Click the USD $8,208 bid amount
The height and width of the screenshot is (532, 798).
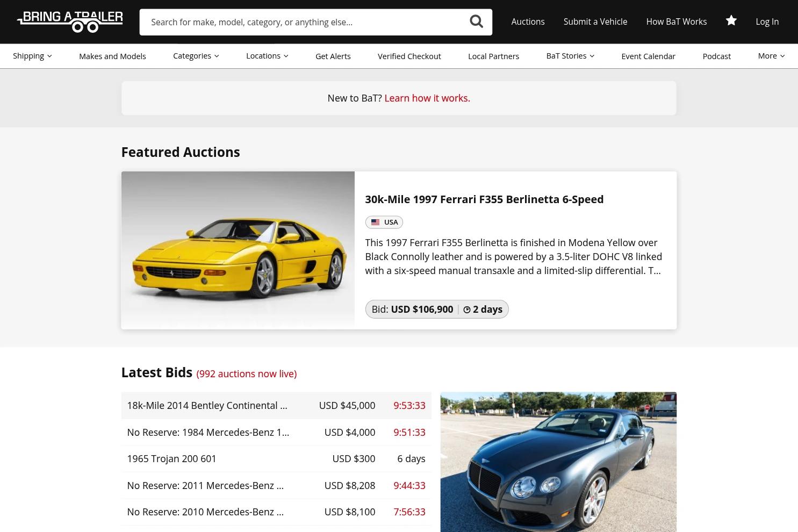(350, 485)
